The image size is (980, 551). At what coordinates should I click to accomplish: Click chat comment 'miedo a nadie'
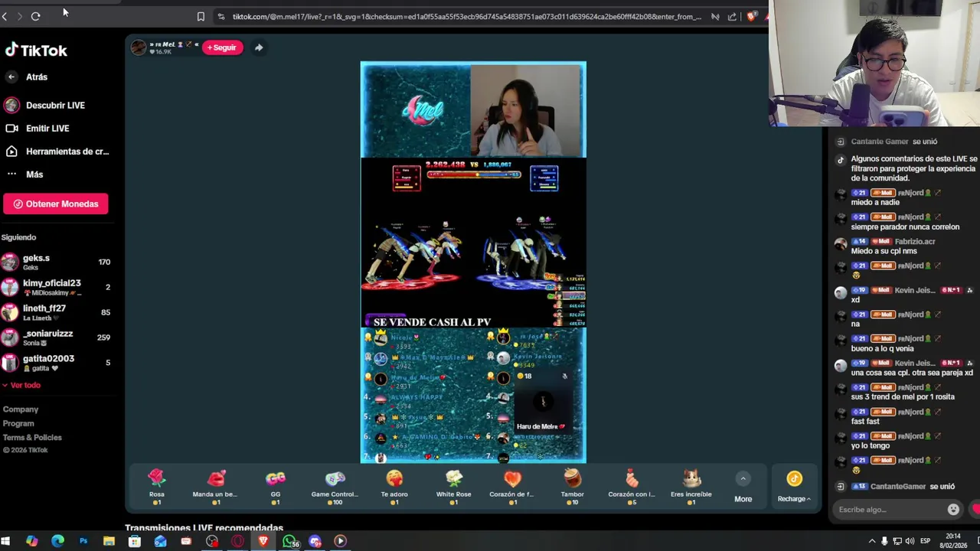pos(875,202)
